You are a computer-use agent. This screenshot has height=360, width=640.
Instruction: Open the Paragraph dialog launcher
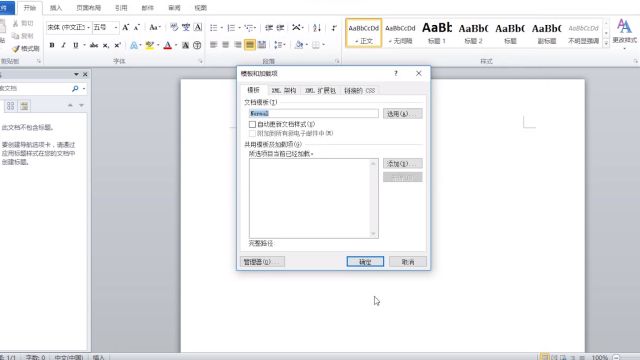[x=337, y=61]
